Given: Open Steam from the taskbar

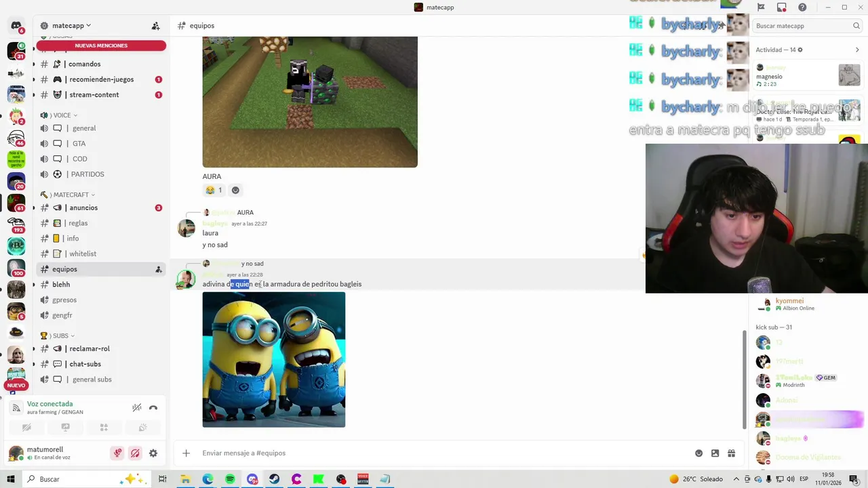Looking at the screenshot, I should (x=274, y=479).
